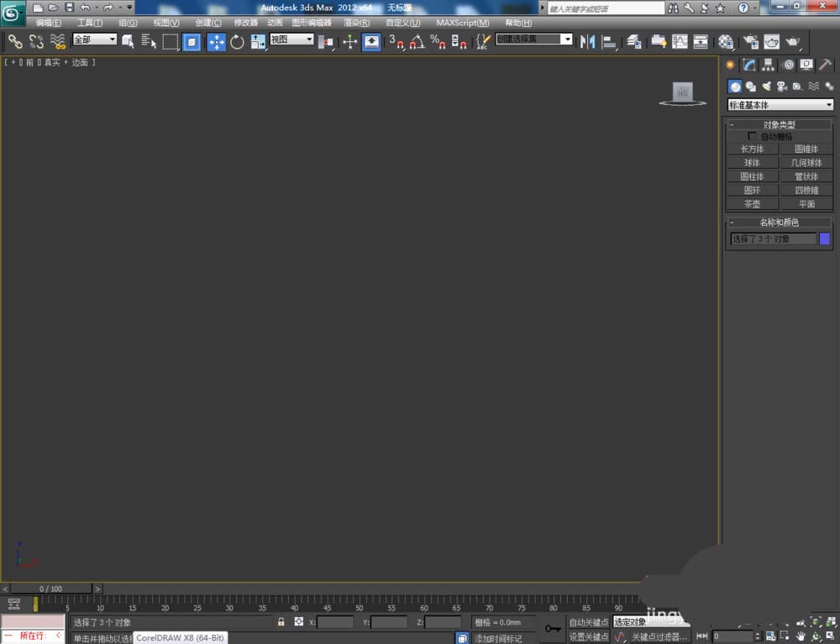Toggle the Angle Snap icon
The image size is (840, 644).
click(x=417, y=41)
